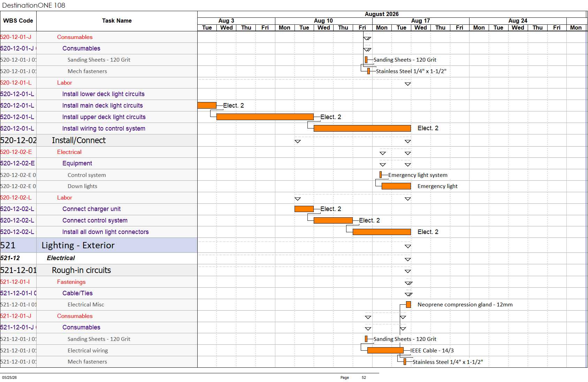Click the Task Name column header
Viewport: 588px width, 382px height.
(117, 21)
